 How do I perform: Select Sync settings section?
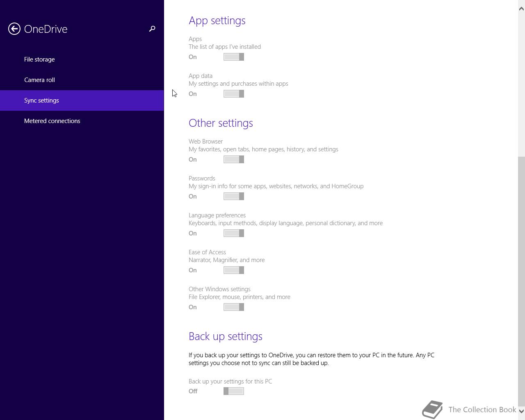pos(82,100)
